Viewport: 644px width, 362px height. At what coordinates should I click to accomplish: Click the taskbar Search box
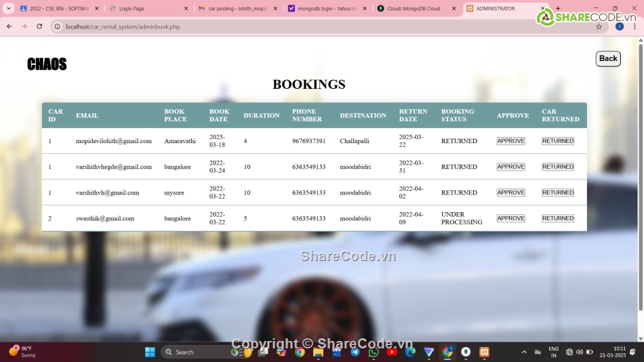[197, 352]
